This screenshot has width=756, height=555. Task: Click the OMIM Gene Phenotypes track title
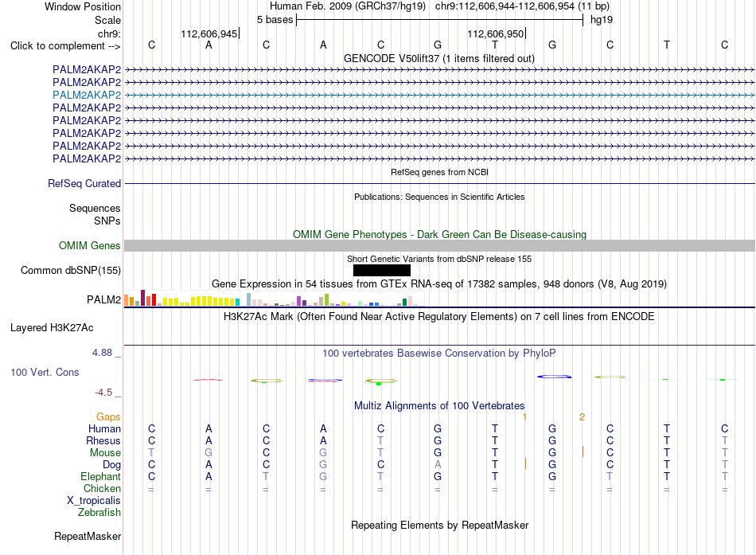coord(440,235)
